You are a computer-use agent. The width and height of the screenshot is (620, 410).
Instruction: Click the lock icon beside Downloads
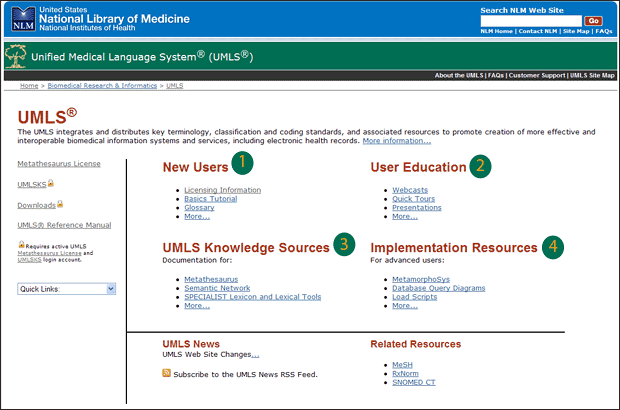[60, 204]
